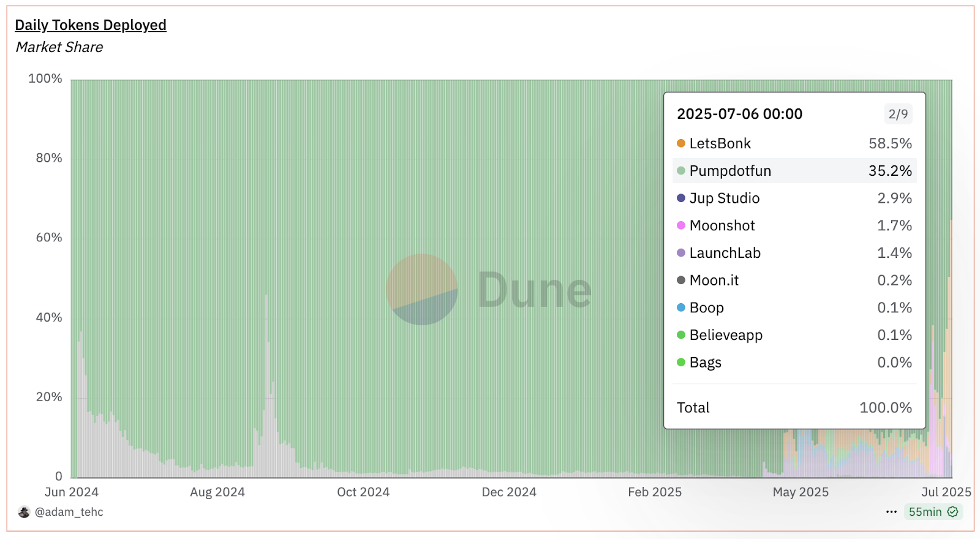Screen dimensions: 980x539
Task: Click the 58.5% LetsBonk value
Action: pyautogui.click(x=890, y=143)
